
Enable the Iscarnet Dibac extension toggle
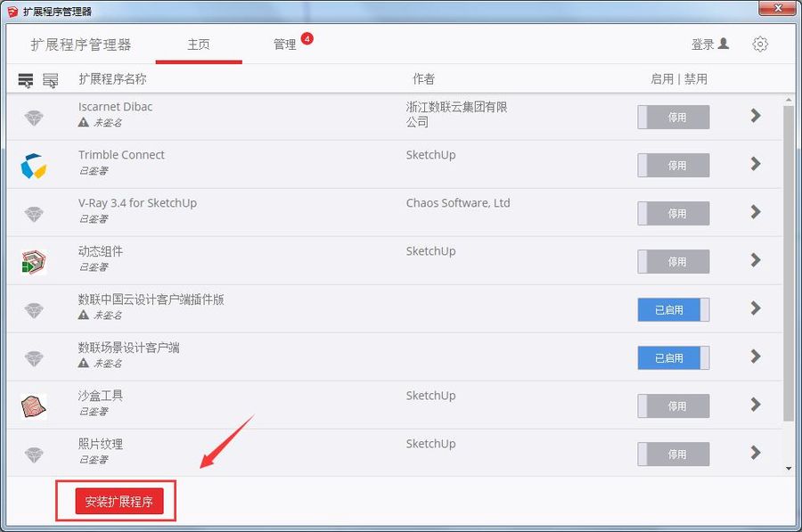673,117
